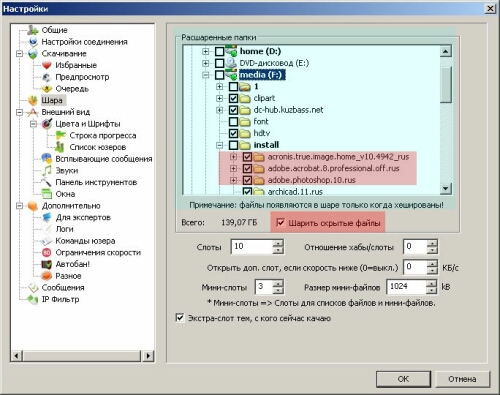
Task: Open the Логи settings page
Action: [x=64, y=229]
